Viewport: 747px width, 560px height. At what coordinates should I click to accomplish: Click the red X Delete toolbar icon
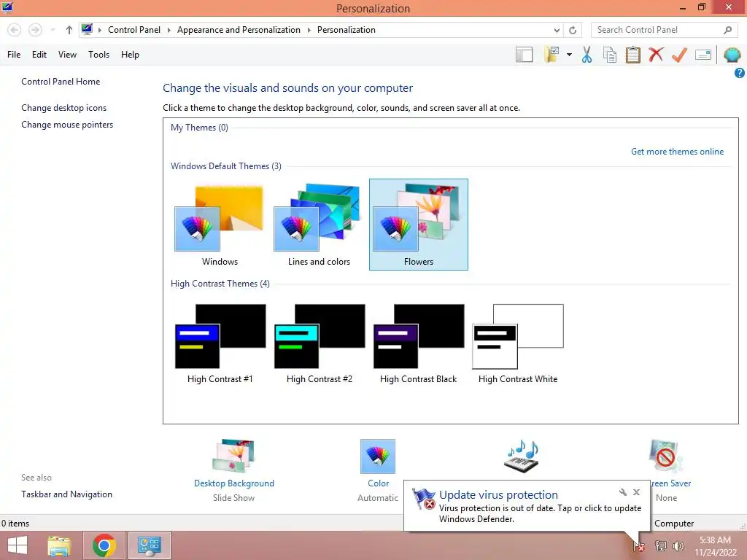click(656, 55)
